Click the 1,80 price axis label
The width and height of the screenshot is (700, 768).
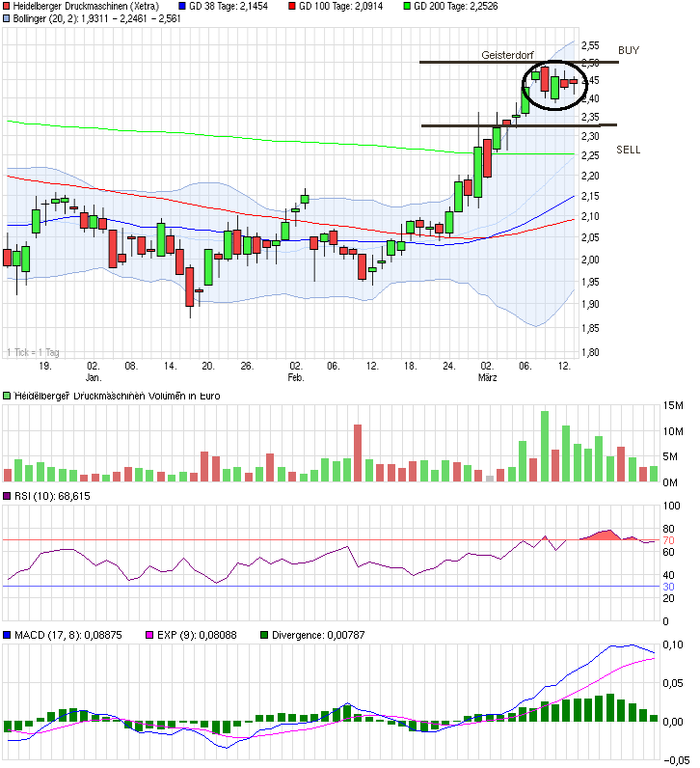click(x=590, y=352)
